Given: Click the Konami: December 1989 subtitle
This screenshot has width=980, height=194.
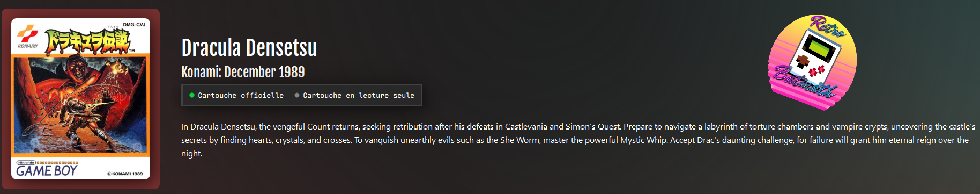Looking at the screenshot, I should click(243, 72).
